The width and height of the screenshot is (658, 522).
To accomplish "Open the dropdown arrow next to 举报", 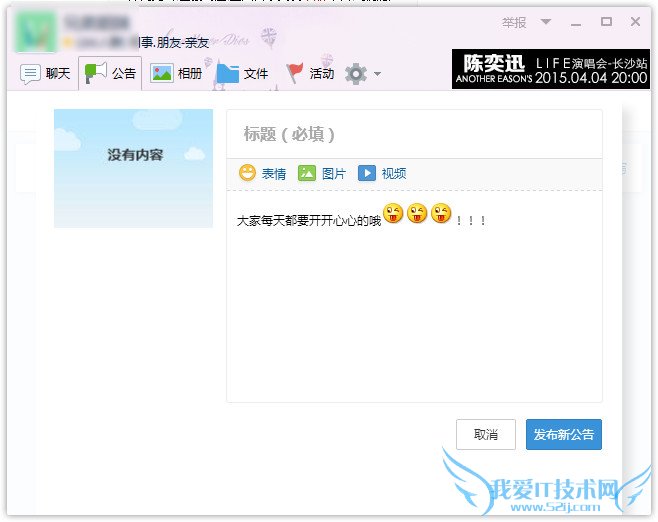I will (546, 22).
